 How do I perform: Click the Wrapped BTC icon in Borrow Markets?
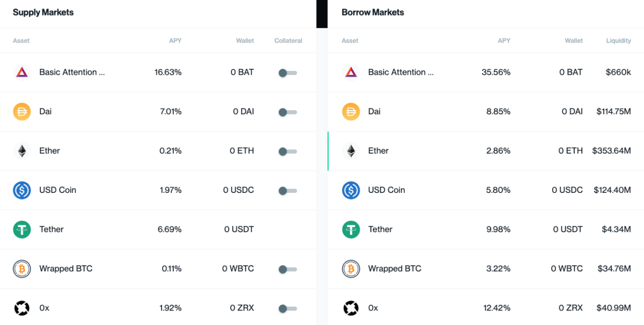coord(351,268)
